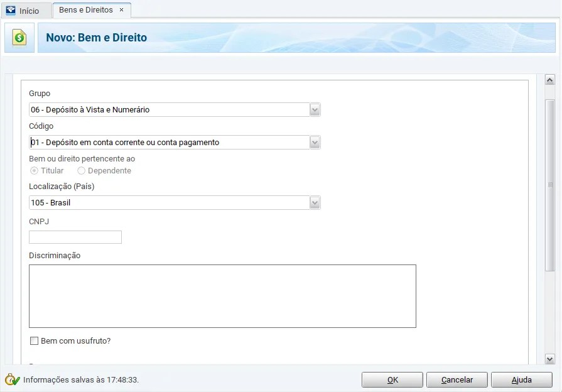Click the scrollbar up arrow
This screenshot has width=562, height=392.
549,80
